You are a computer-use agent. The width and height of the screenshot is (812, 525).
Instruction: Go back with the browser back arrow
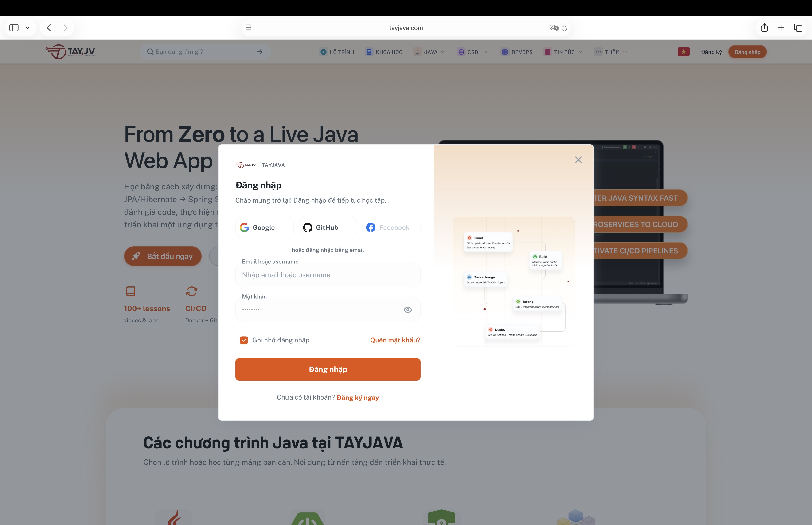coord(49,28)
